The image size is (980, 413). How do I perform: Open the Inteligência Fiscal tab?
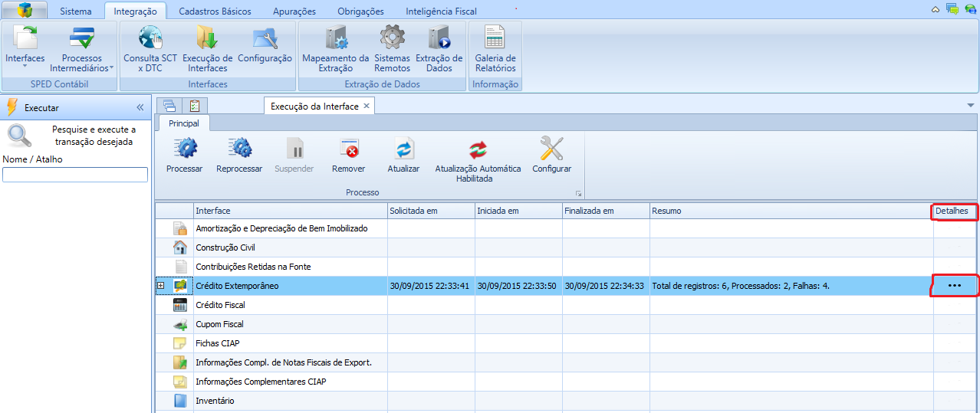click(441, 11)
